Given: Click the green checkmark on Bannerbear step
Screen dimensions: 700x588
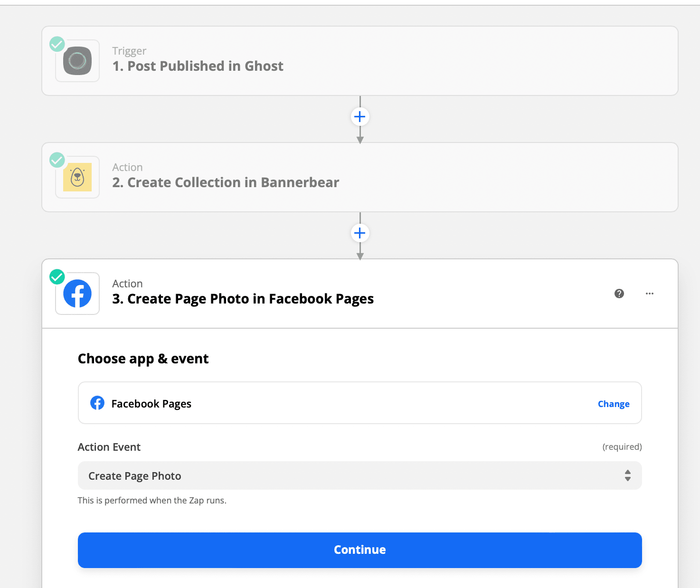Looking at the screenshot, I should 57,160.
